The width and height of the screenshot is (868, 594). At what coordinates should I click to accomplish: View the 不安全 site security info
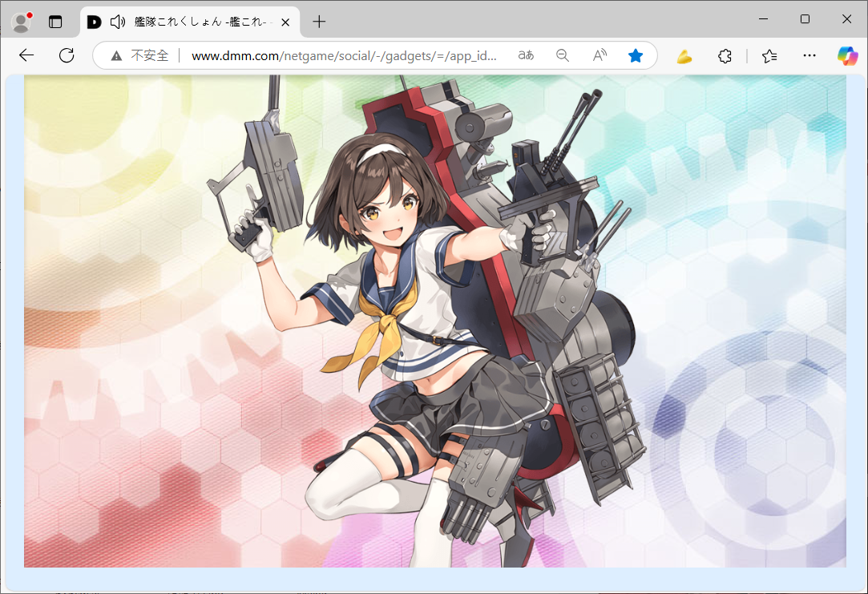point(139,55)
